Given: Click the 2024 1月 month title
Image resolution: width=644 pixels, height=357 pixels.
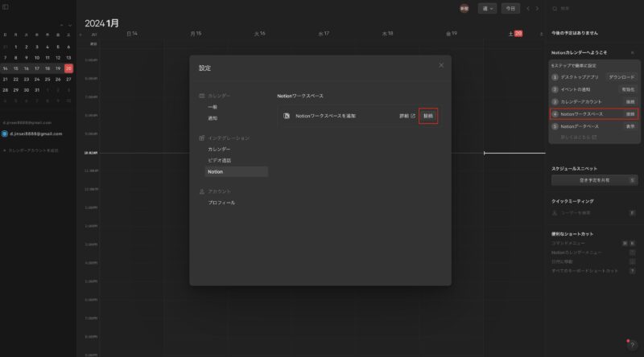Looking at the screenshot, I should tap(102, 23).
